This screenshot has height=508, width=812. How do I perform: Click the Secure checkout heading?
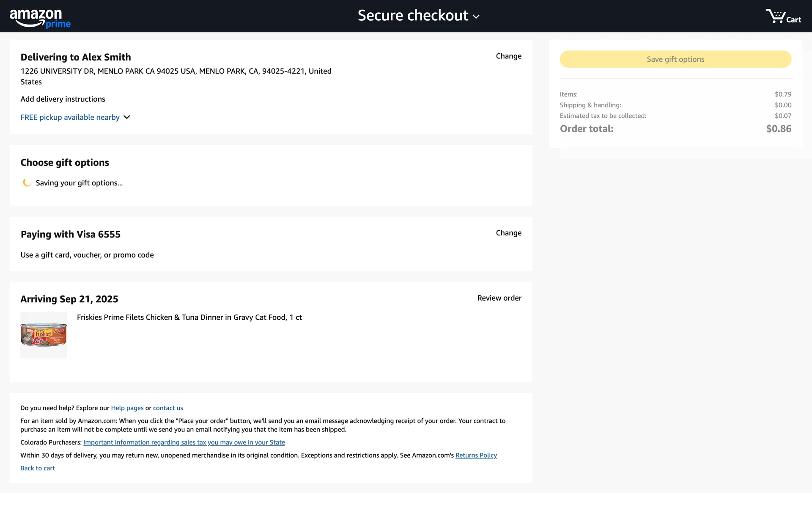(413, 16)
